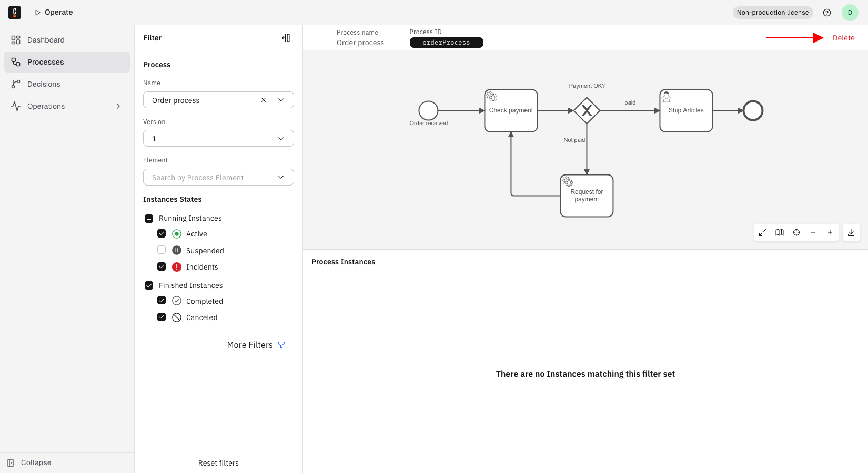
Task: Open the Search by Process Element dropdown
Action: coord(218,177)
